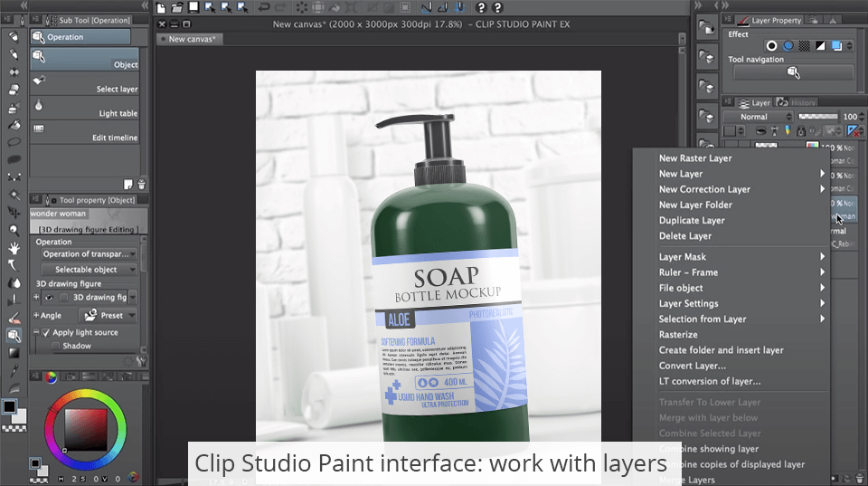This screenshot has width=868, height=486.
Task: Select the Auto select magic wand tool
Action: pos(14,195)
